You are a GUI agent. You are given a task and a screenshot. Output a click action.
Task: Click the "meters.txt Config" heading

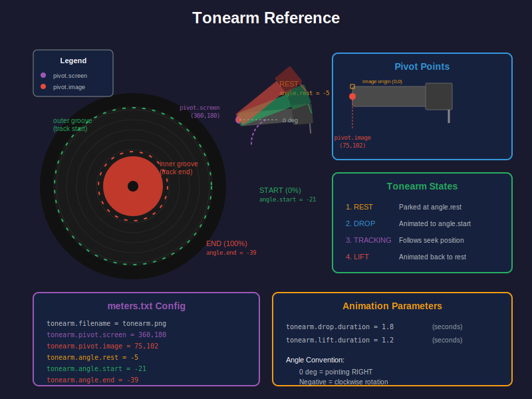[x=146, y=306]
